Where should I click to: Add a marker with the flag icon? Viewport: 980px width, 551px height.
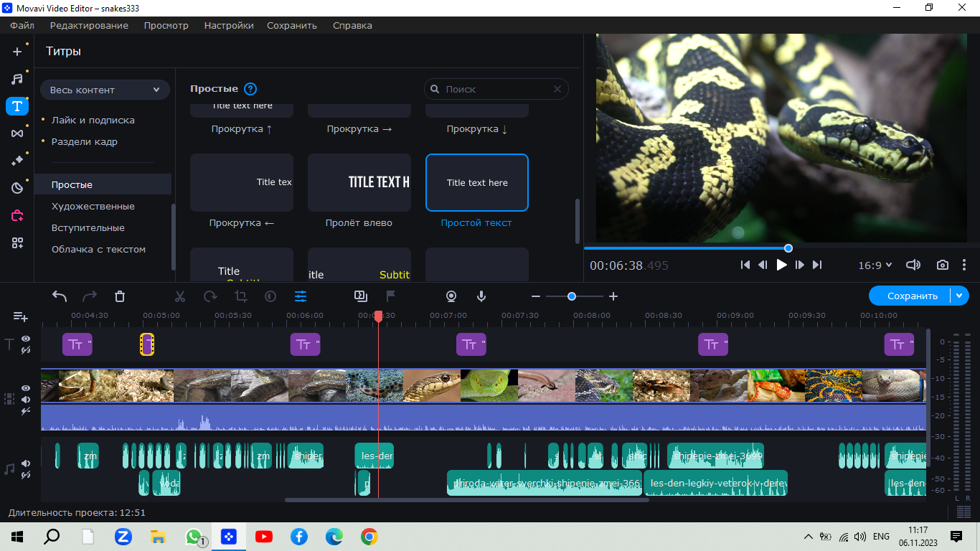point(391,296)
